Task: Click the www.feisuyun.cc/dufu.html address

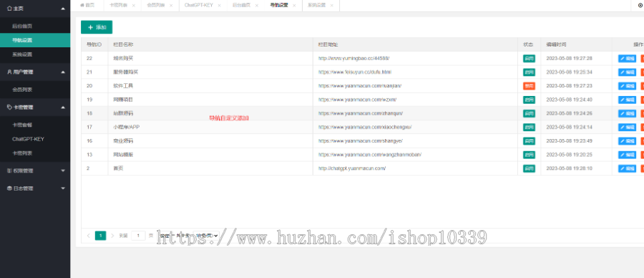Action: coord(355,72)
